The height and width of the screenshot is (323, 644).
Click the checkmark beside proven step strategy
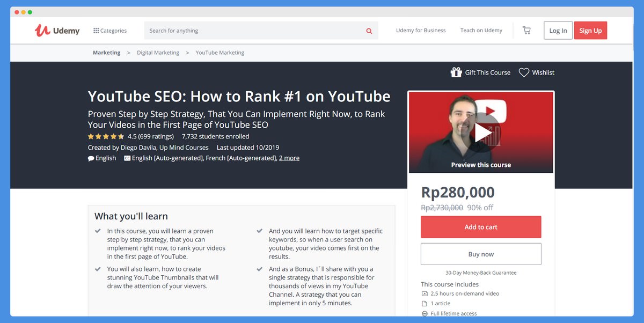click(98, 231)
